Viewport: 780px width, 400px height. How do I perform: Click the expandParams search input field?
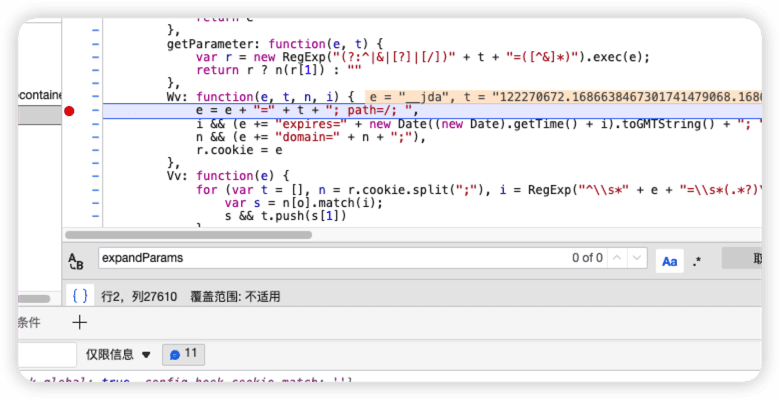click(330, 258)
